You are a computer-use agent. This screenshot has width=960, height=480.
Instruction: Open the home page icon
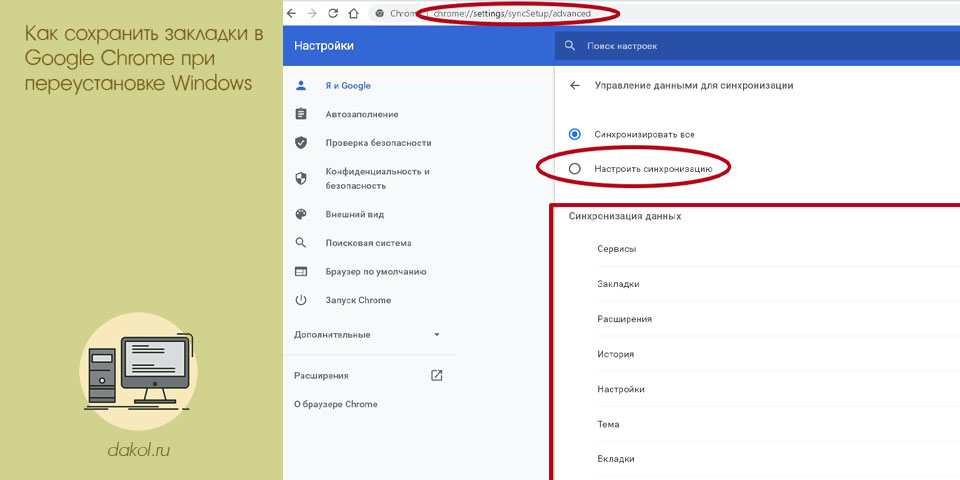353,13
